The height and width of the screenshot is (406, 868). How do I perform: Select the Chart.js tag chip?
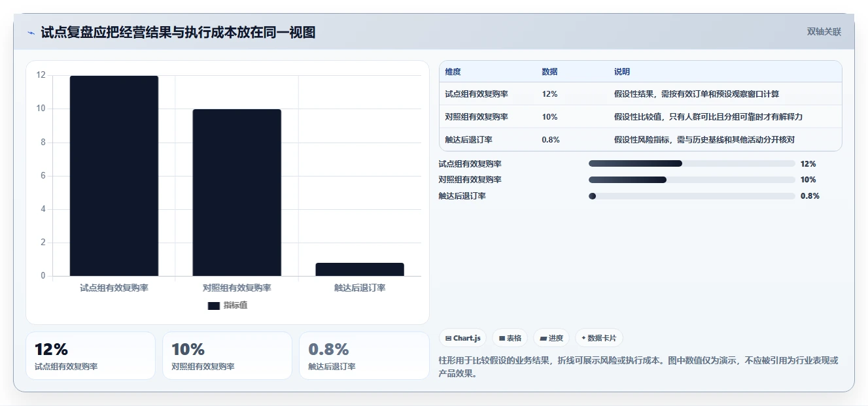point(462,338)
